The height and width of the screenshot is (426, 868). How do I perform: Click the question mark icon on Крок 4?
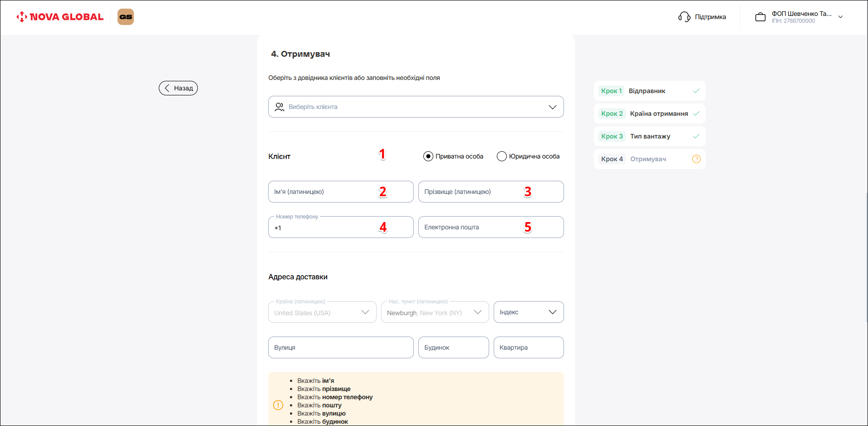[x=696, y=159]
